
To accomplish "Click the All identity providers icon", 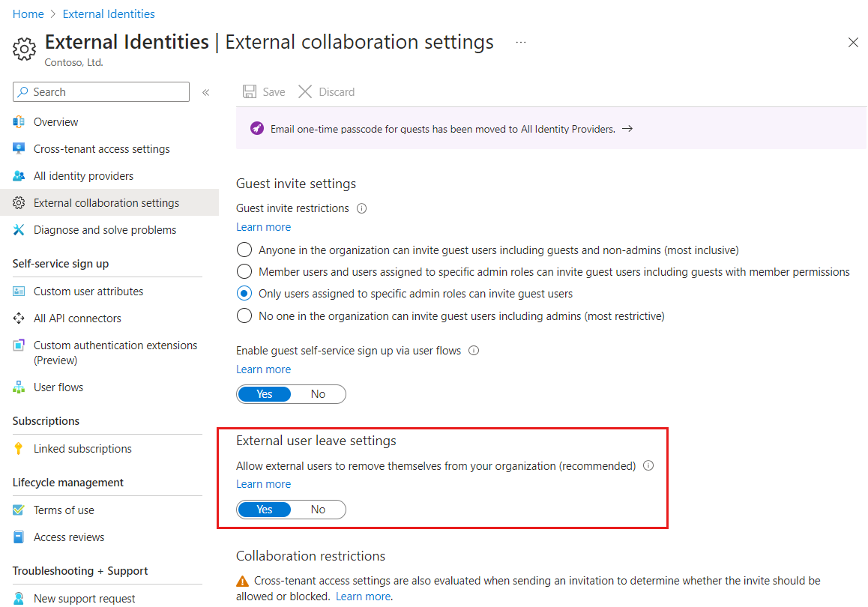I will pos(19,176).
